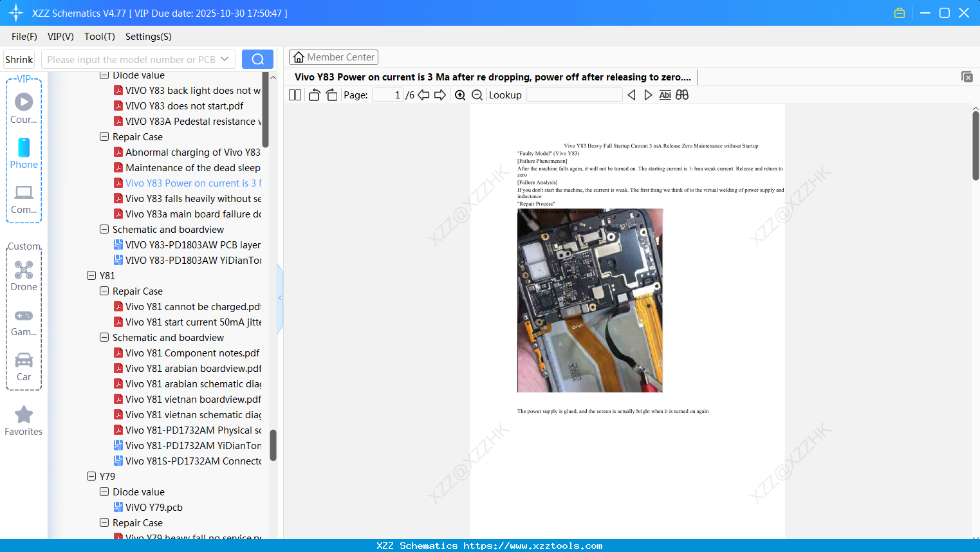Open Vivo Y81S-PD1732AM Connector file
This screenshot has width=980, height=552.
187,461
